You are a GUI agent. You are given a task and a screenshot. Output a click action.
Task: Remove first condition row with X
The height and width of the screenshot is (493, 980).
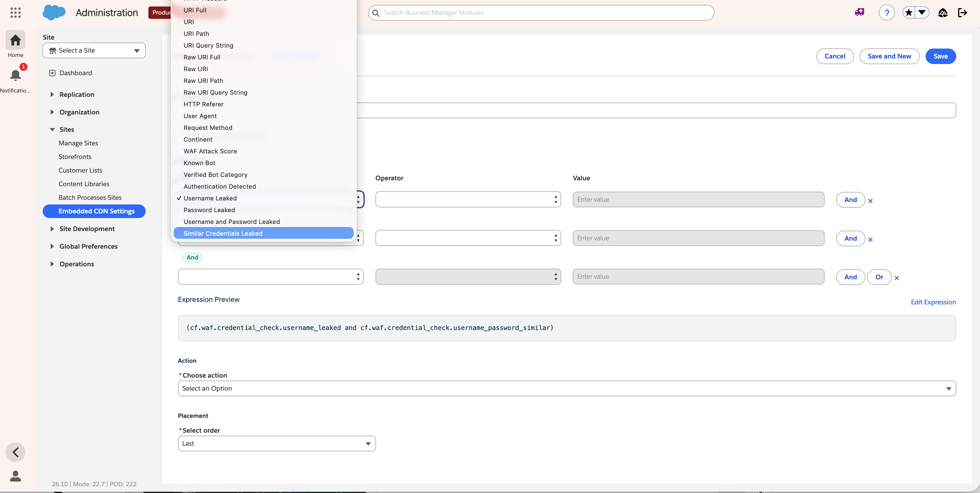point(870,201)
